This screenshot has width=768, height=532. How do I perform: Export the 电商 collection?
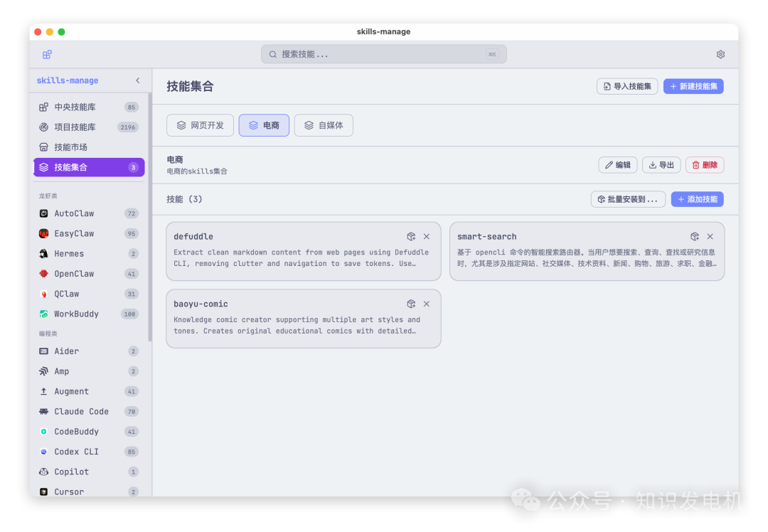(x=661, y=164)
